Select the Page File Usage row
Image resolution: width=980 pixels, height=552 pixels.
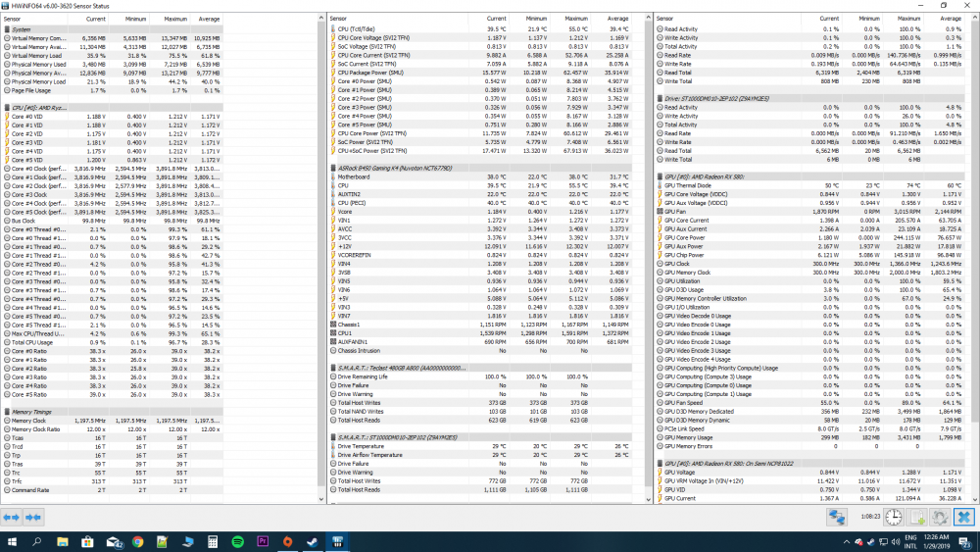pyautogui.click(x=113, y=90)
